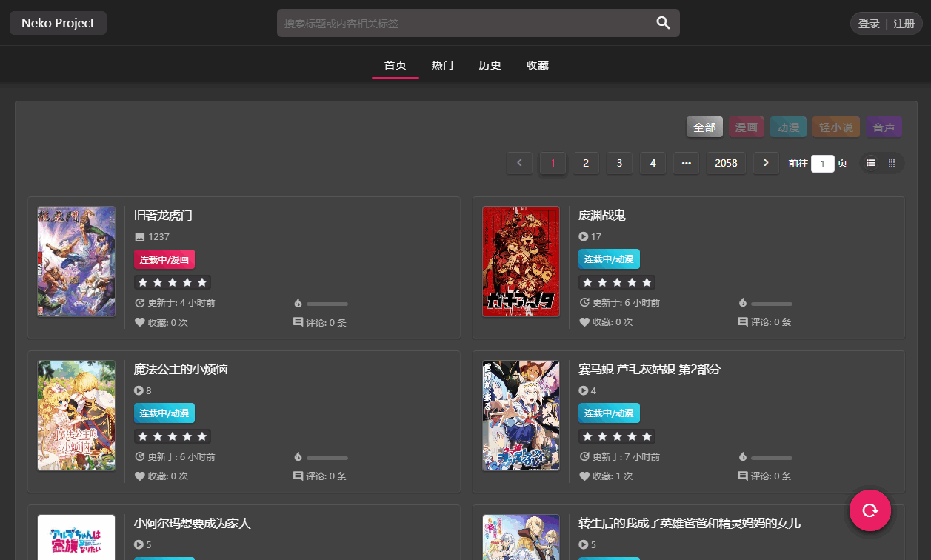This screenshot has height=560, width=931.
Task: Click heart favorite icon on 旧著龙虎门
Action: tap(139, 322)
